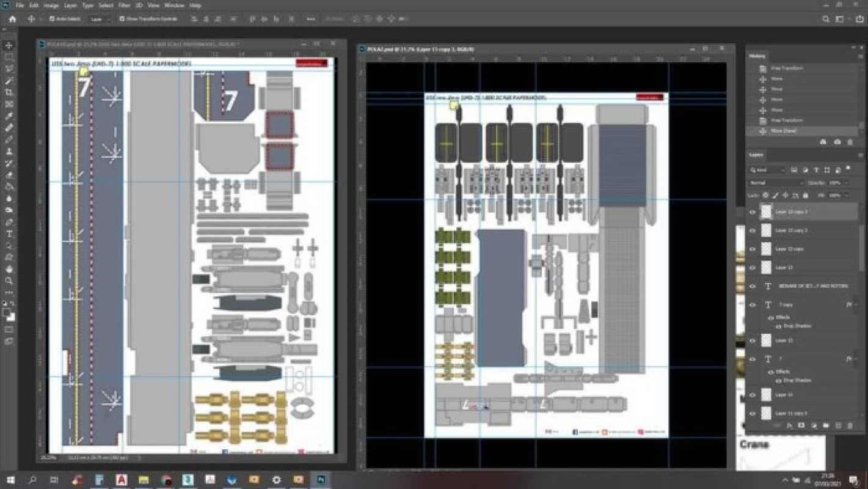Screen dimensions: 868x489
Task: Click the Home icon in options bar
Action: tap(12, 19)
